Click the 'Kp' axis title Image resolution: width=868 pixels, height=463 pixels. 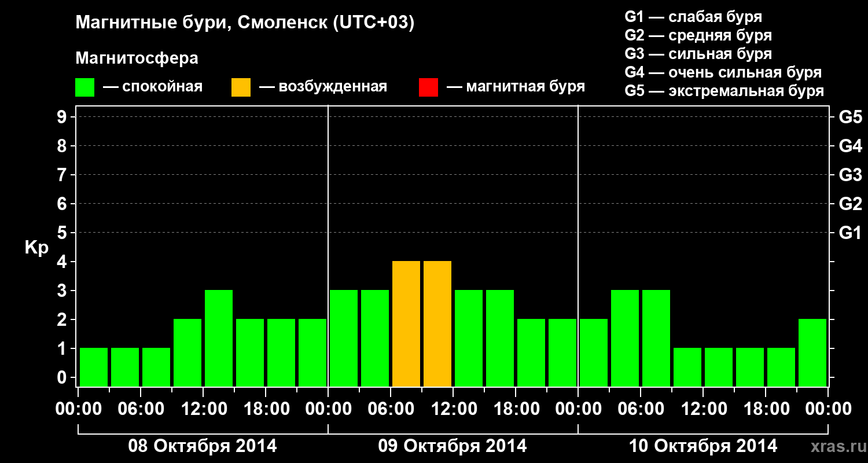[x=36, y=248]
